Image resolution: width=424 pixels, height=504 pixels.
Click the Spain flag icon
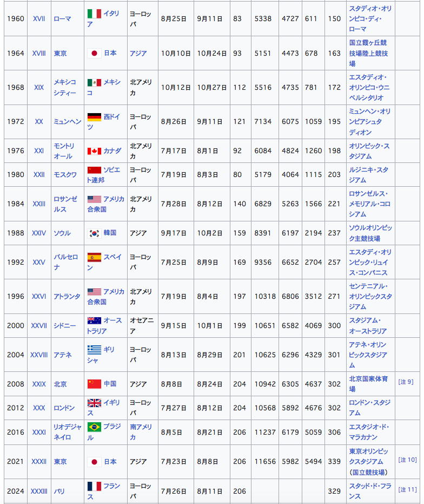[94, 257]
